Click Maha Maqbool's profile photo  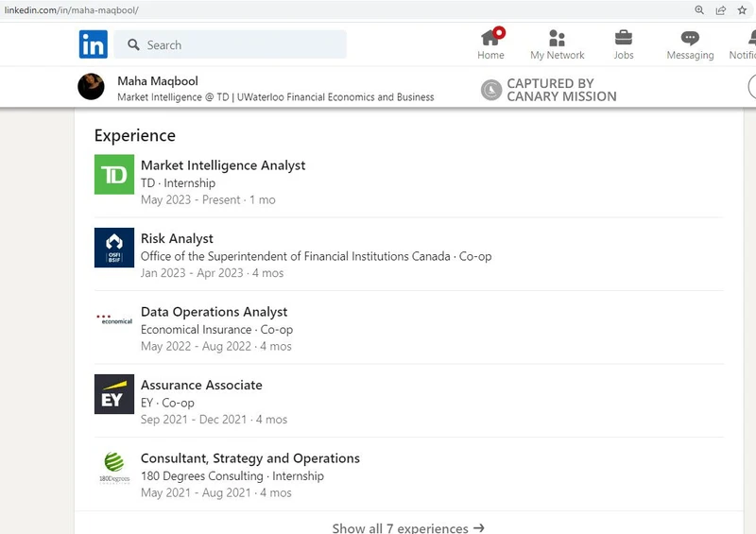point(91,87)
